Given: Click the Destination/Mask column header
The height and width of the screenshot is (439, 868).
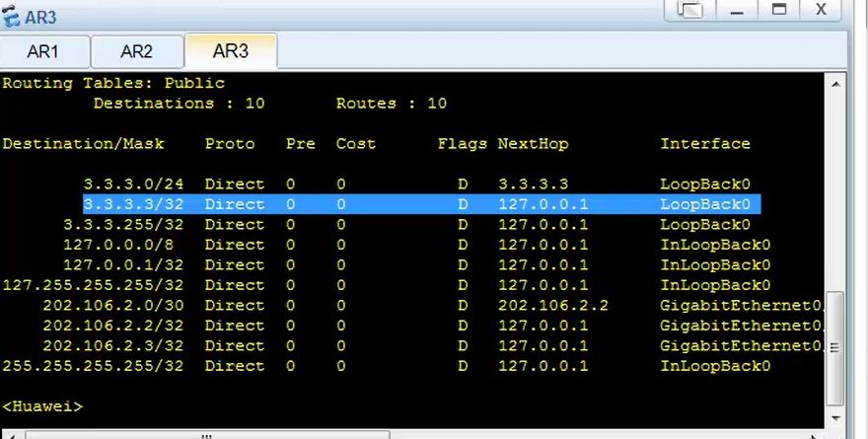Looking at the screenshot, I should point(83,143).
